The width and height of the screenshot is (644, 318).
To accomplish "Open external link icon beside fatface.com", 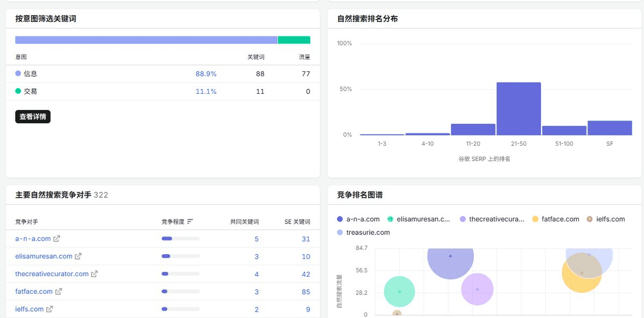I will [x=59, y=292].
